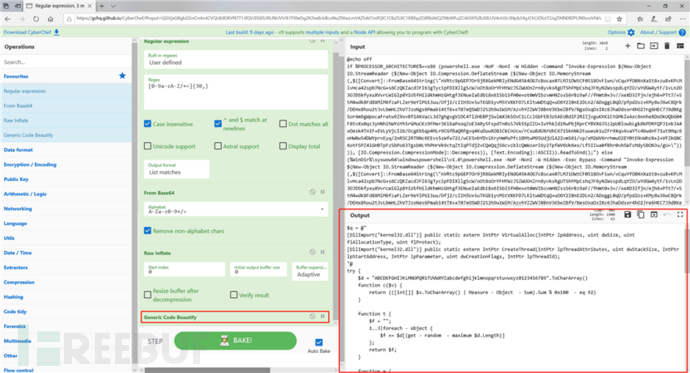
Task: Click About / Support link text
Action: tap(658, 32)
